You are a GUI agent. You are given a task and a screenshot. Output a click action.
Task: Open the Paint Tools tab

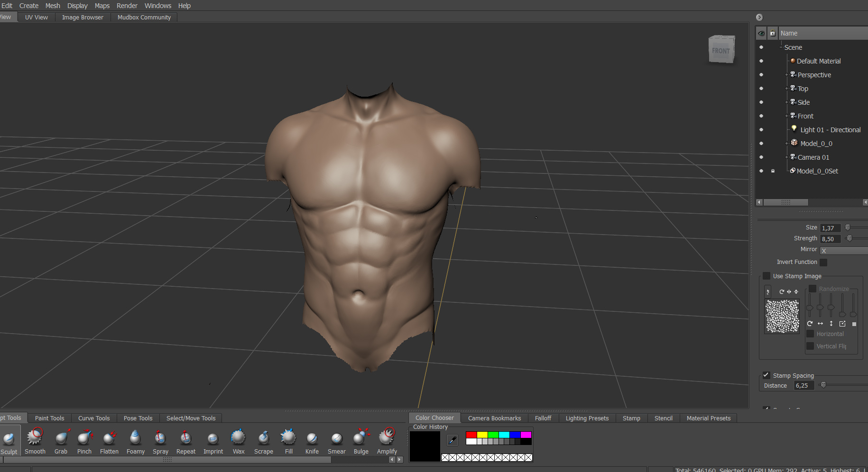(49, 418)
